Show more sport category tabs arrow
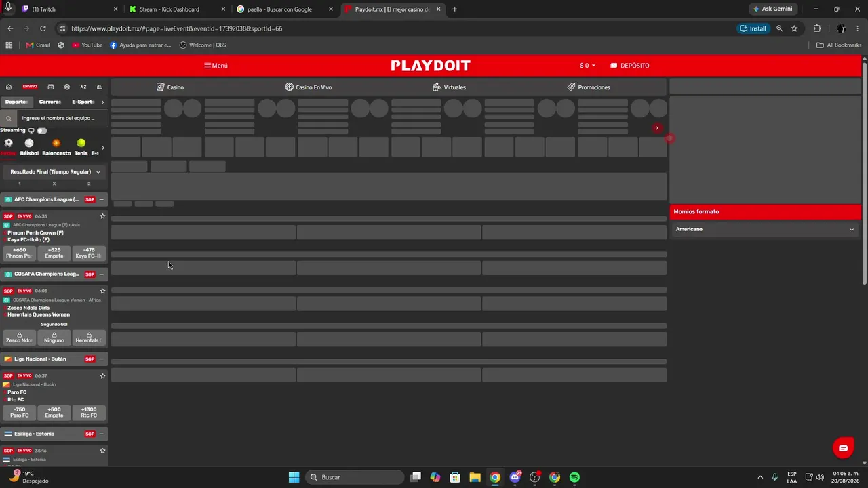 click(x=102, y=102)
